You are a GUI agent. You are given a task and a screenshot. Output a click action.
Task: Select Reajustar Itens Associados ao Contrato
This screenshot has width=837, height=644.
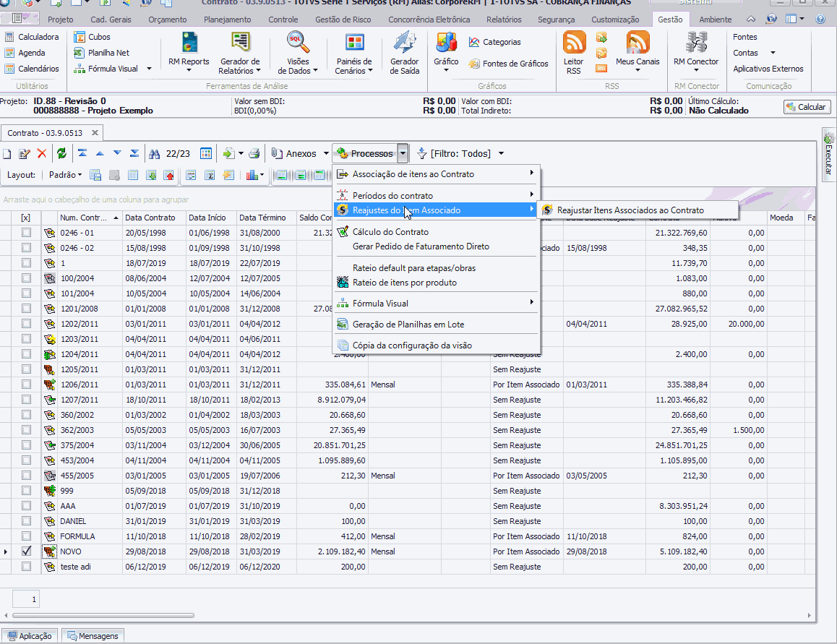click(x=638, y=210)
